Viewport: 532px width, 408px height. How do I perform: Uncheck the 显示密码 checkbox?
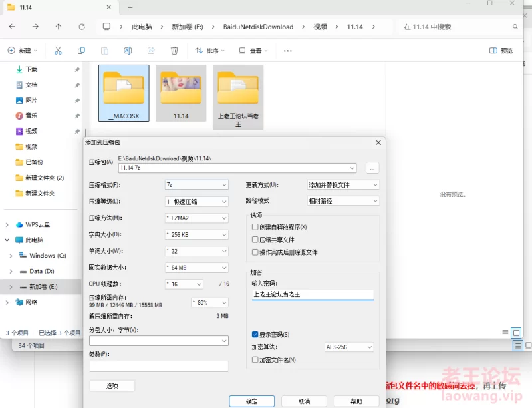coord(255,335)
